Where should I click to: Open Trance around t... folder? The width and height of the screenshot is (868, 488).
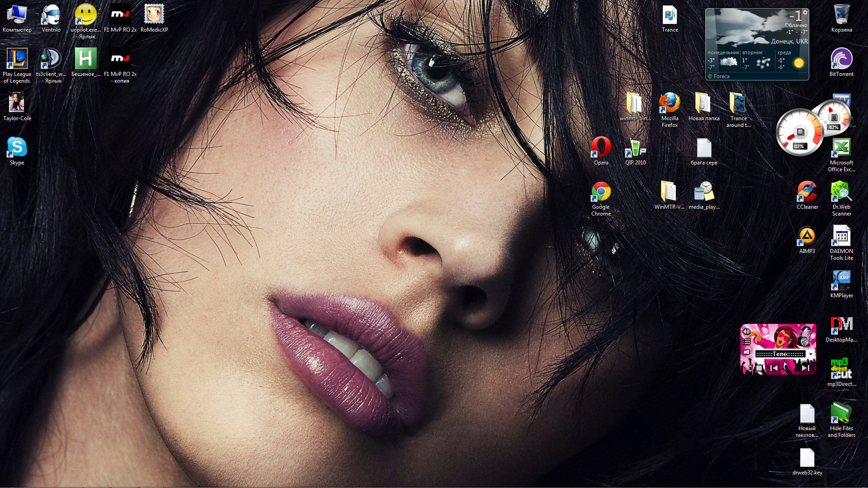738,110
